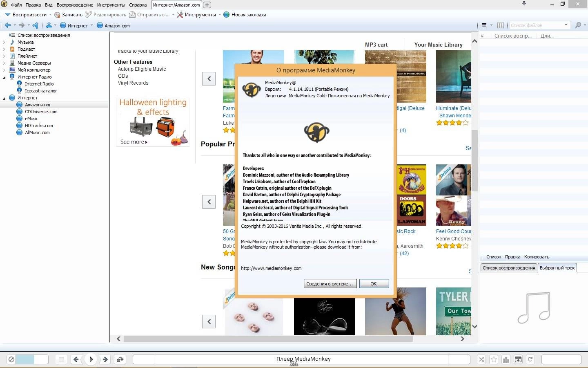Expand the Музыка tree node
The height and width of the screenshot is (368, 588).
click(4, 42)
